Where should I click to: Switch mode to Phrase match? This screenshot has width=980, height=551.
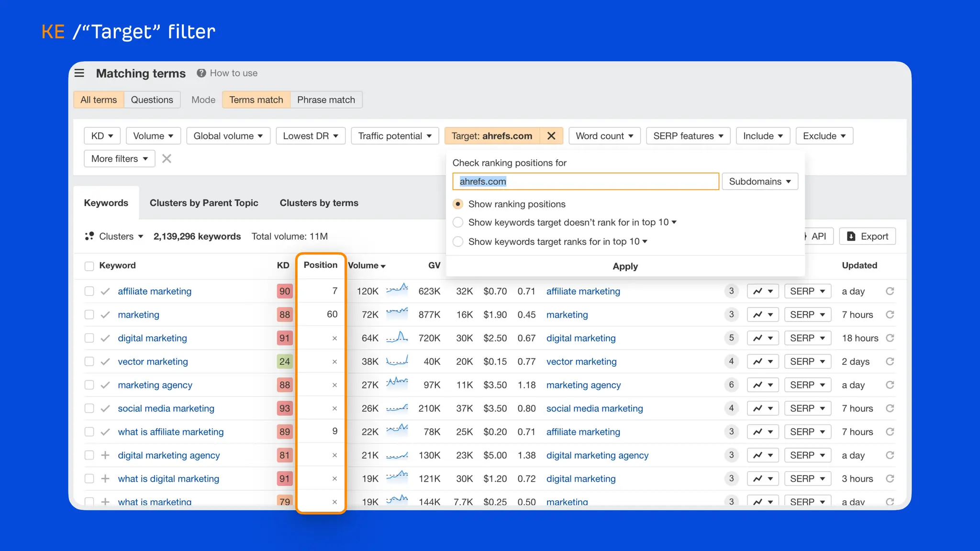(x=326, y=99)
